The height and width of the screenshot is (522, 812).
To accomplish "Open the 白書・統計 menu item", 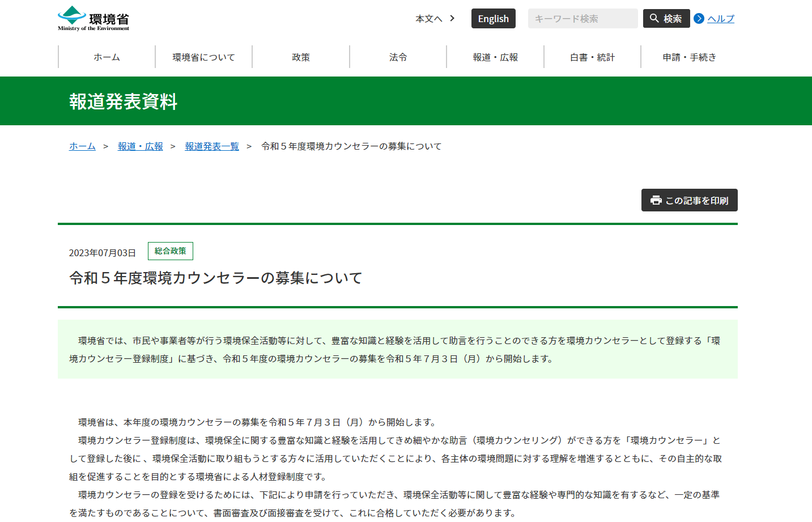I will [x=592, y=57].
